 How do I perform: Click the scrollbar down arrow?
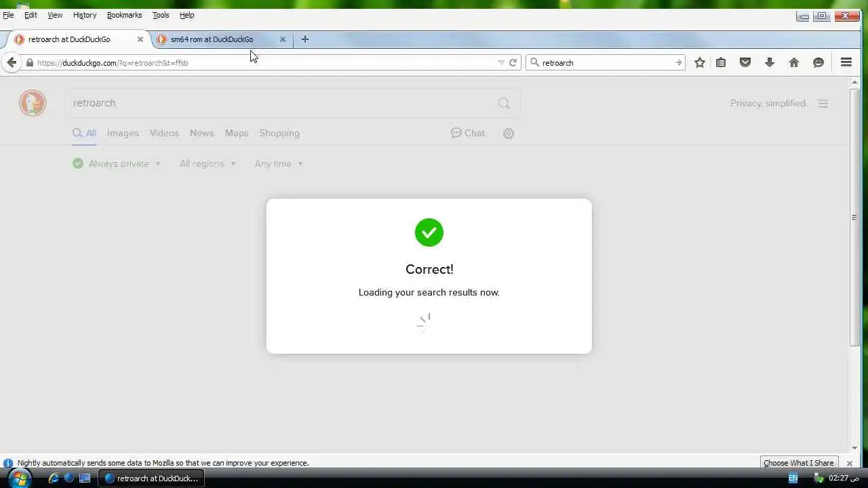point(854,447)
